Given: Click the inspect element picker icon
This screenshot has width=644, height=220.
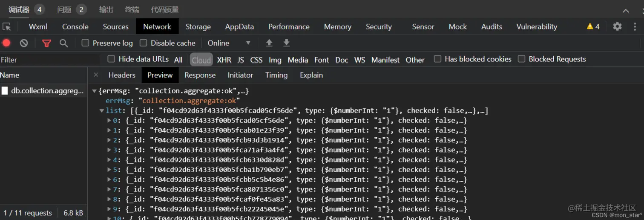Looking at the screenshot, I should point(7,27).
